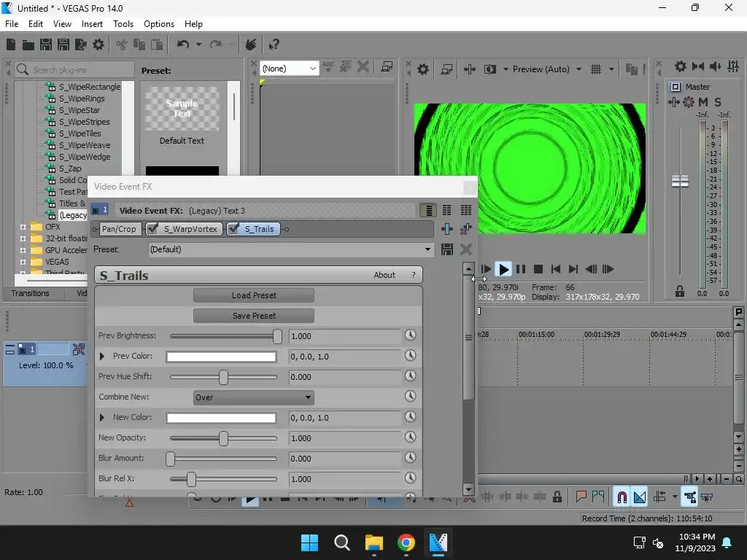747x560 pixels.
Task: Open the Insert menu
Action: [x=92, y=24]
